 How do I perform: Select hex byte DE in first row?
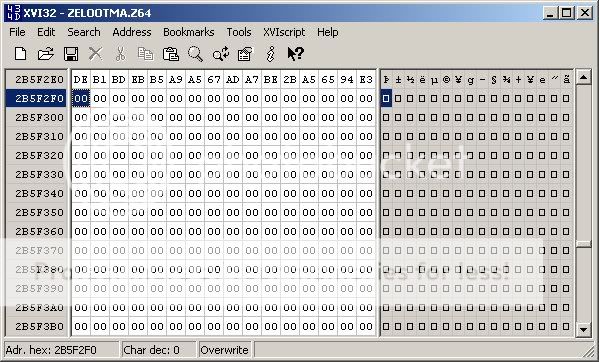pos(81,79)
